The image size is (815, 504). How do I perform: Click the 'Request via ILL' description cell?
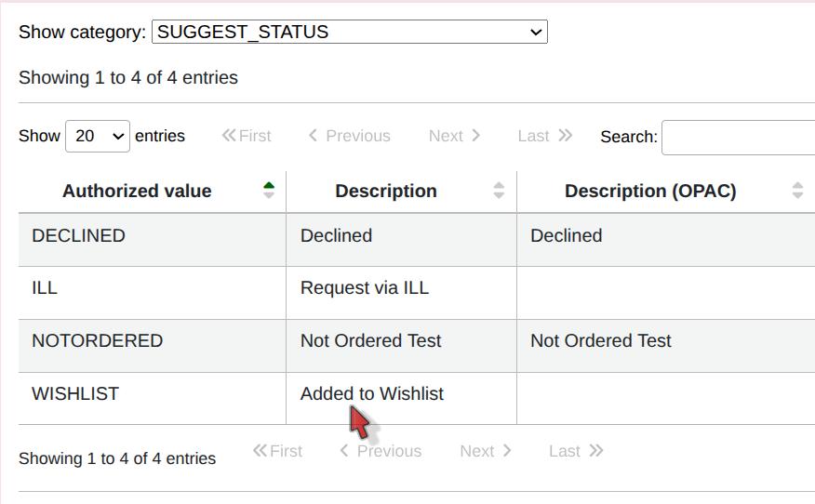364,288
